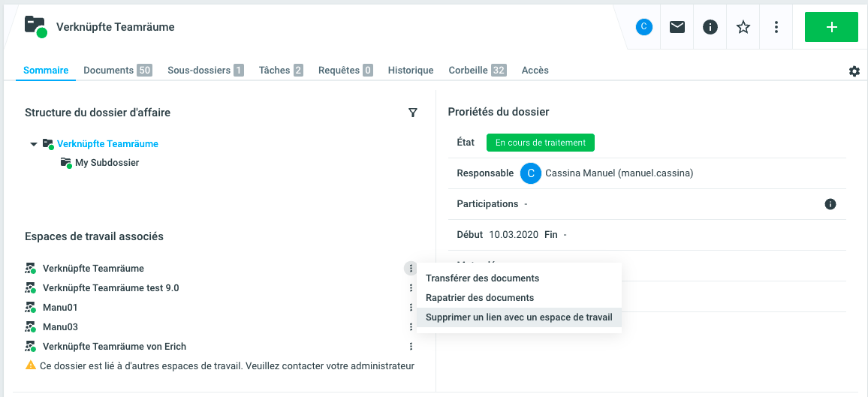Viewport: 868px width, 397px height.
Task: Click the mail envelope icon in header
Action: (677, 27)
